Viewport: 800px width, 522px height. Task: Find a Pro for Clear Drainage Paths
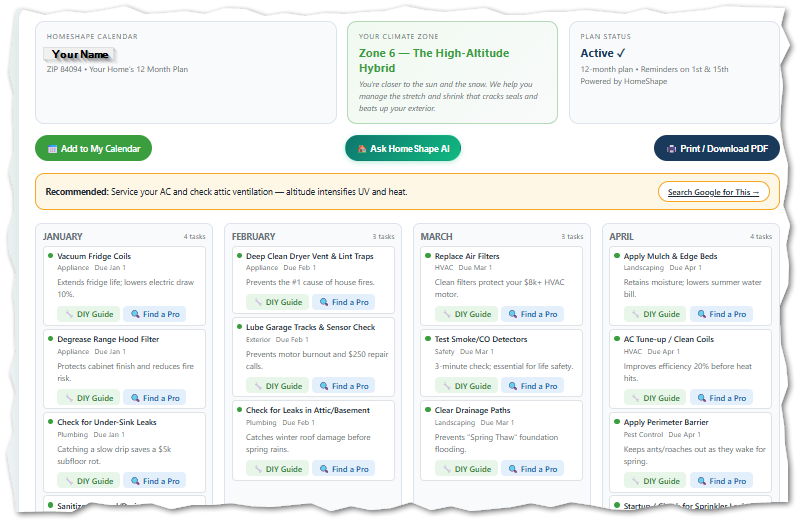[532, 469]
